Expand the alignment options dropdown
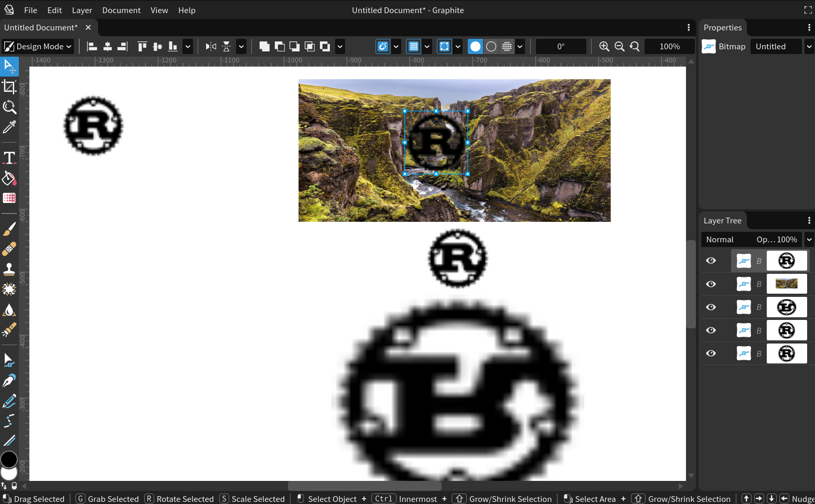The width and height of the screenshot is (815, 504). coord(188,47)
